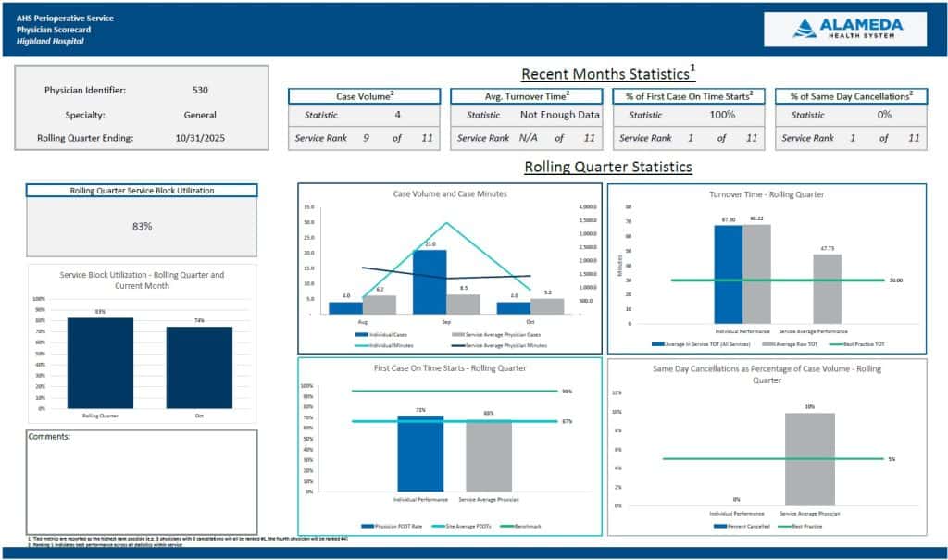Click the Sep Individual Cases bar labeled 21.0

coord(430,282)
